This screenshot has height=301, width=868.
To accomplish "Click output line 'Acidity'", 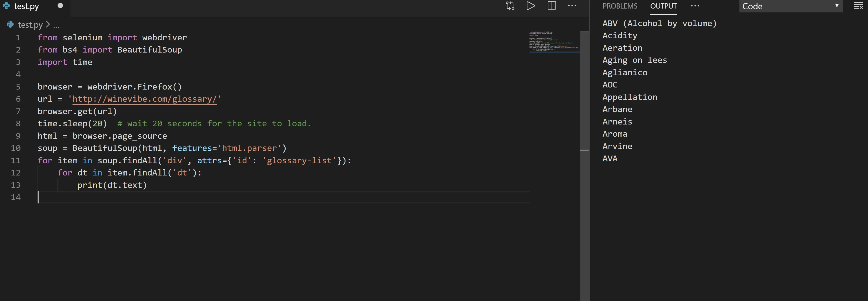I will [620, 36].
